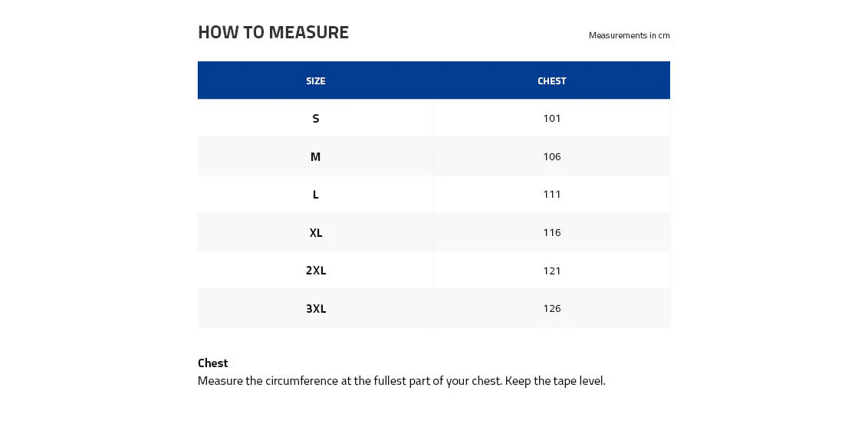Select chest value 101

click(x=552, y=119)
